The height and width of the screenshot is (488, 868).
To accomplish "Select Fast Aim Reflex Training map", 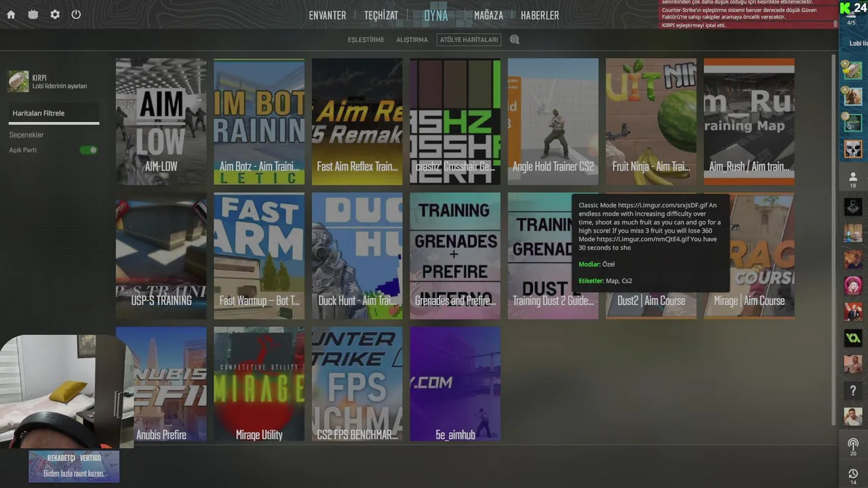I will (x=357, y=121).
